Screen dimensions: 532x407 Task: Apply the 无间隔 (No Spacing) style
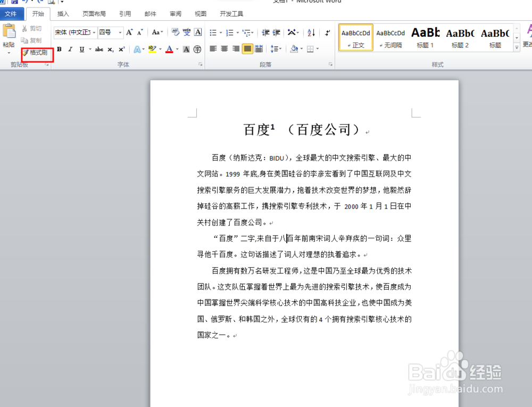pyautogui.click(x=390, y=37)
